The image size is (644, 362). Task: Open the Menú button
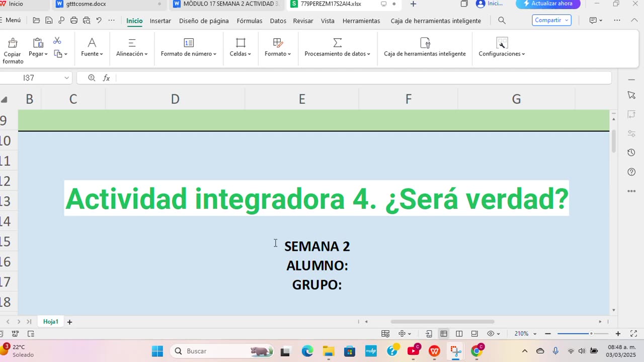10,21
